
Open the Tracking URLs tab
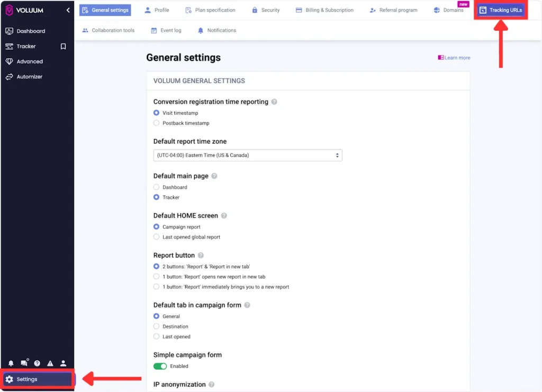(501, 10)
